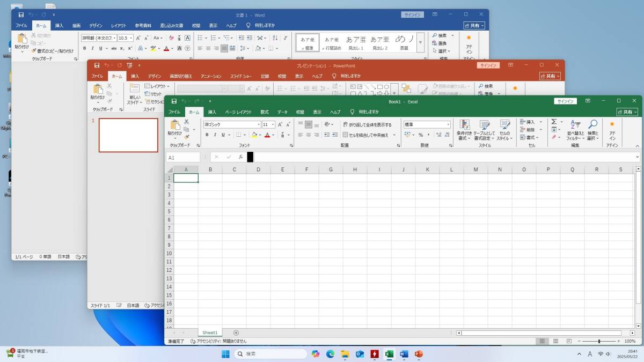Toggle wrap text (折り返して全体を表示する) in Excel

367,124
